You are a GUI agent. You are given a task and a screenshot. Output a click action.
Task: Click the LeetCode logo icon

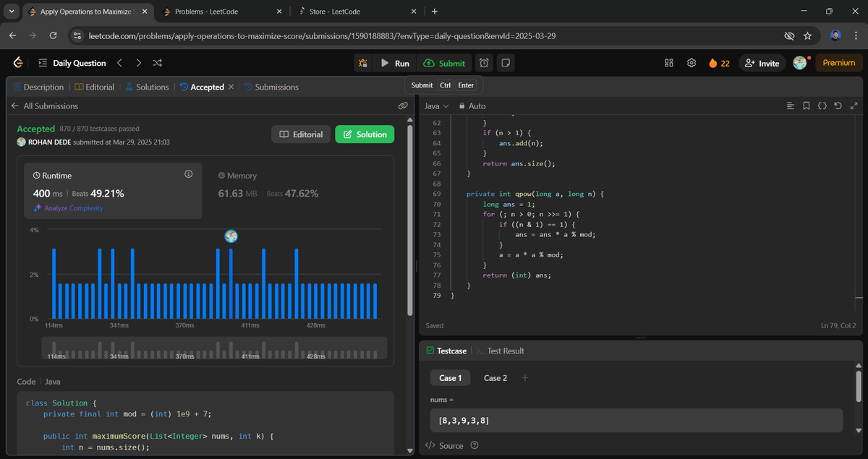click(x=18, y=63)
